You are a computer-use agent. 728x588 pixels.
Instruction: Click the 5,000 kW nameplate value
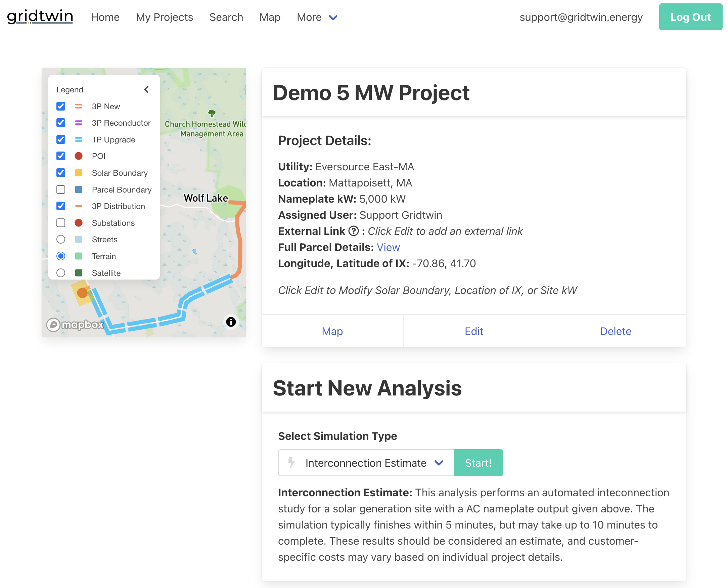382,199
